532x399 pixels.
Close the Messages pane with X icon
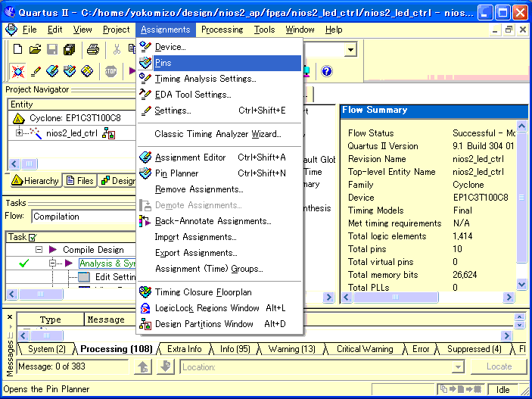(x=10, y=316)
